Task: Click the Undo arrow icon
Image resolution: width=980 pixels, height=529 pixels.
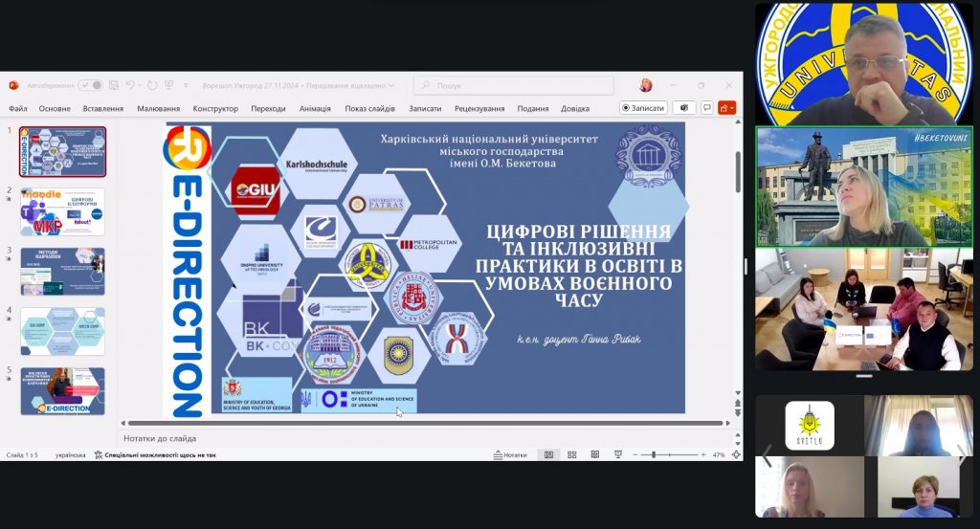Action: coord(130,85)
